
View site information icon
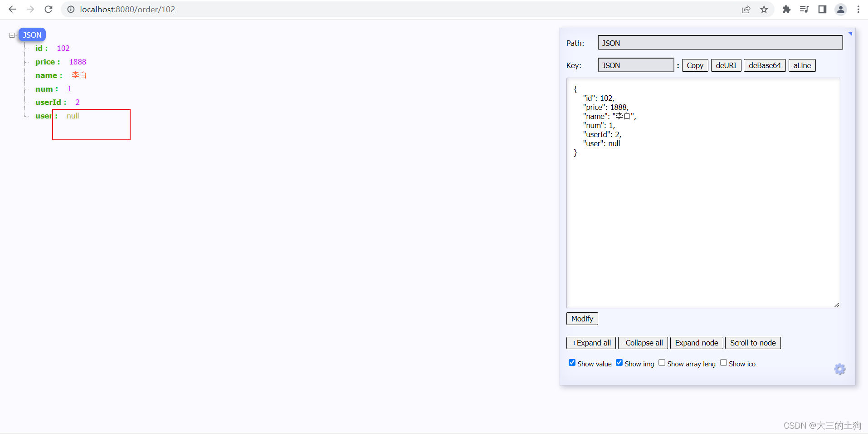pyautogui.click(x=71, y=9)
